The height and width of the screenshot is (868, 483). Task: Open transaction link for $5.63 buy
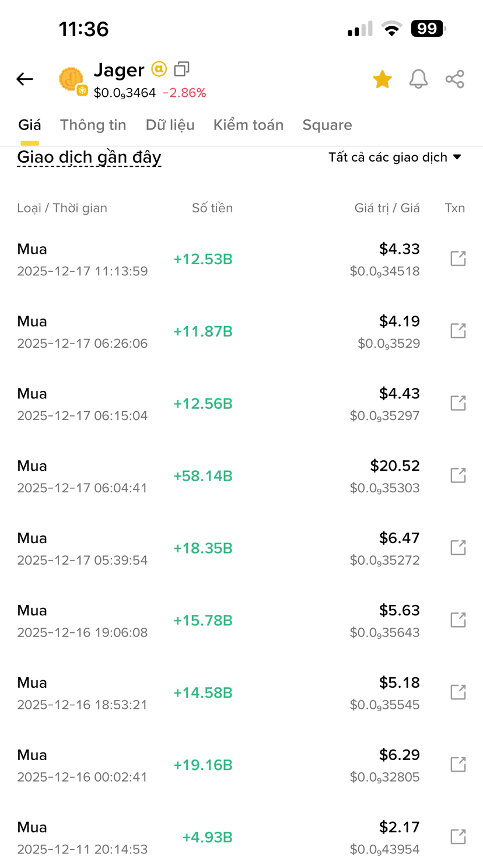(x=459, y=620)
